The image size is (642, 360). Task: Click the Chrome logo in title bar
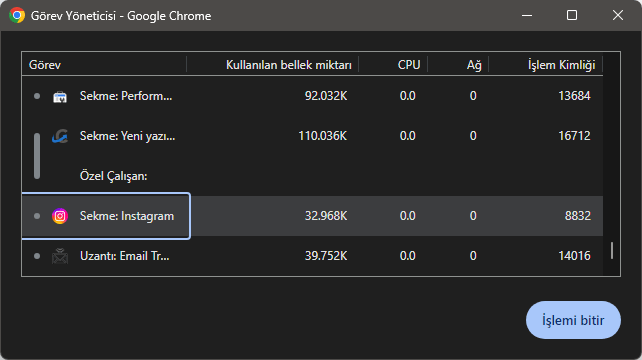(17, 16)
